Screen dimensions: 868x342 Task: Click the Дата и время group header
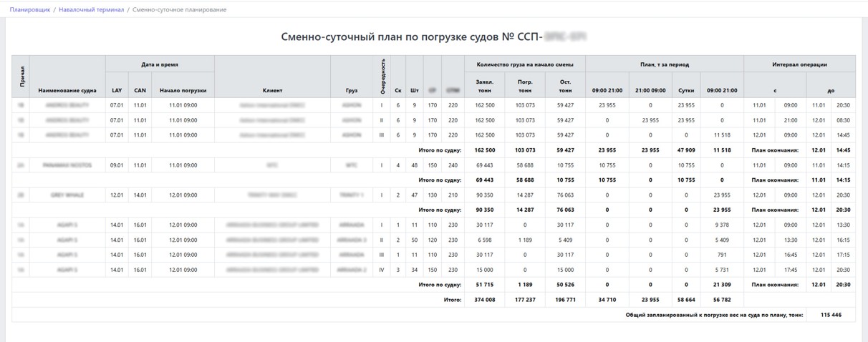point(160,64)
